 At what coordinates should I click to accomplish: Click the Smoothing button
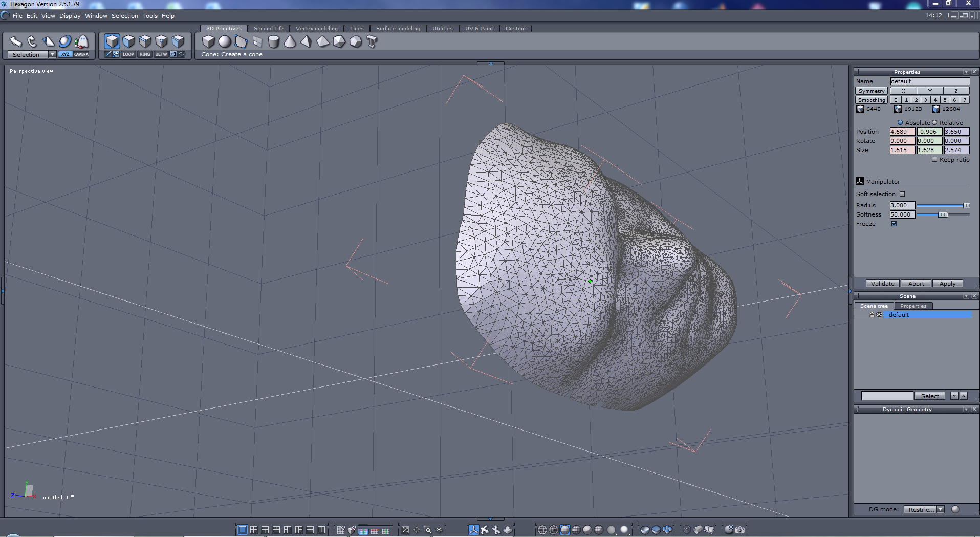click(872, 100)
